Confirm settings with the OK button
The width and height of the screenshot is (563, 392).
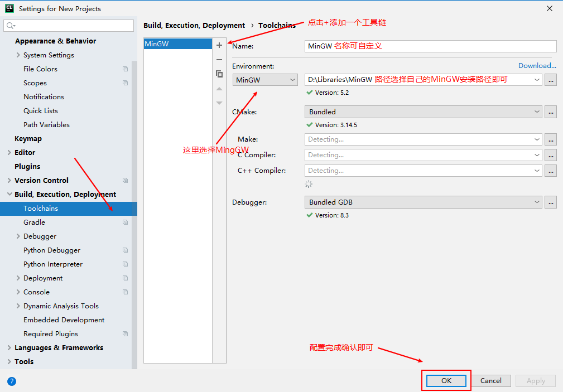point(446,380)
